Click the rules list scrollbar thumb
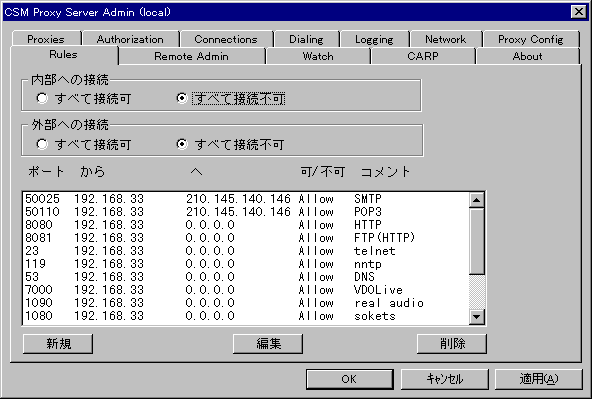 click(x=476, y=241)
